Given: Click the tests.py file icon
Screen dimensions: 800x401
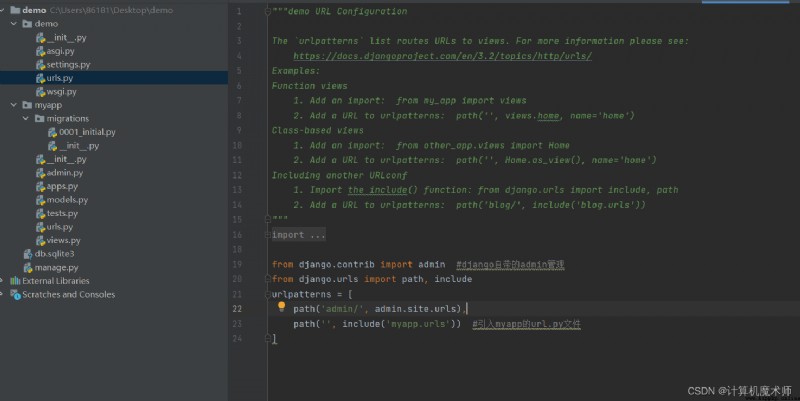Looking at the screenshot, I should (40, 213).
